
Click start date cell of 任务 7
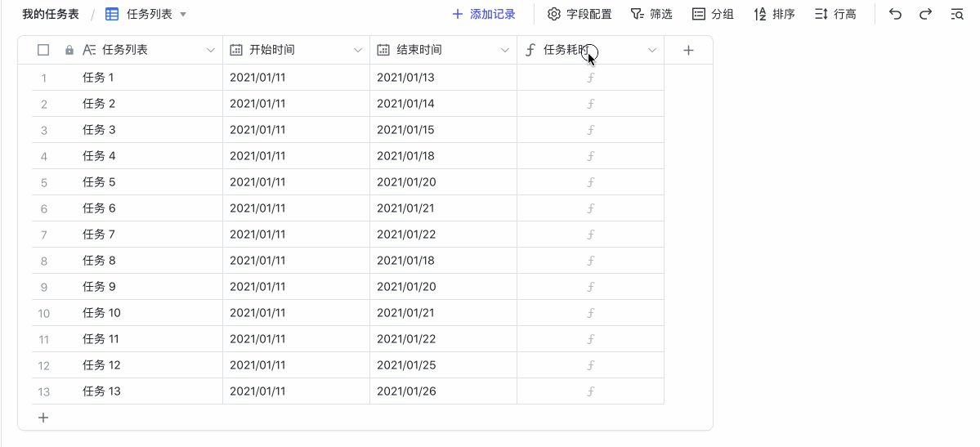(x=296, y=235)
